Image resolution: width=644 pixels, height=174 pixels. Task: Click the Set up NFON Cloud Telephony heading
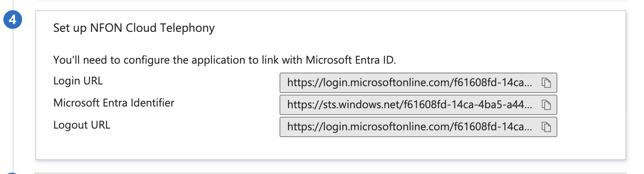[134, 28]
